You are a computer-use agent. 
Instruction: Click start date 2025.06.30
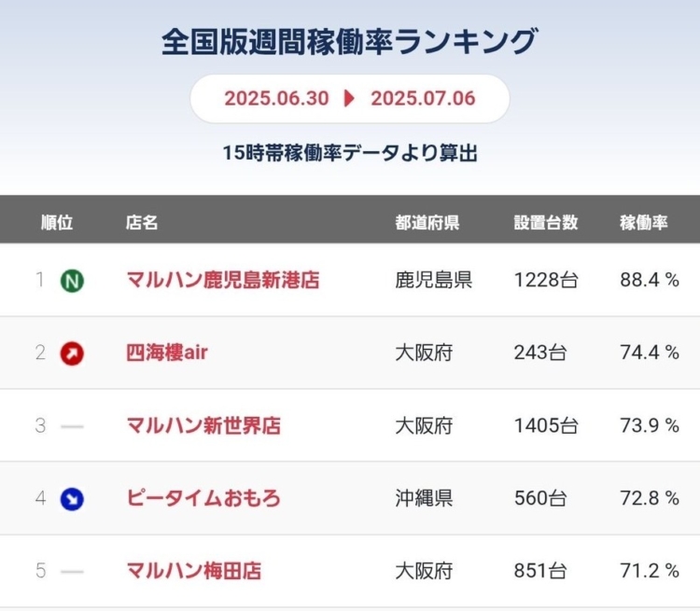(276, 99)
